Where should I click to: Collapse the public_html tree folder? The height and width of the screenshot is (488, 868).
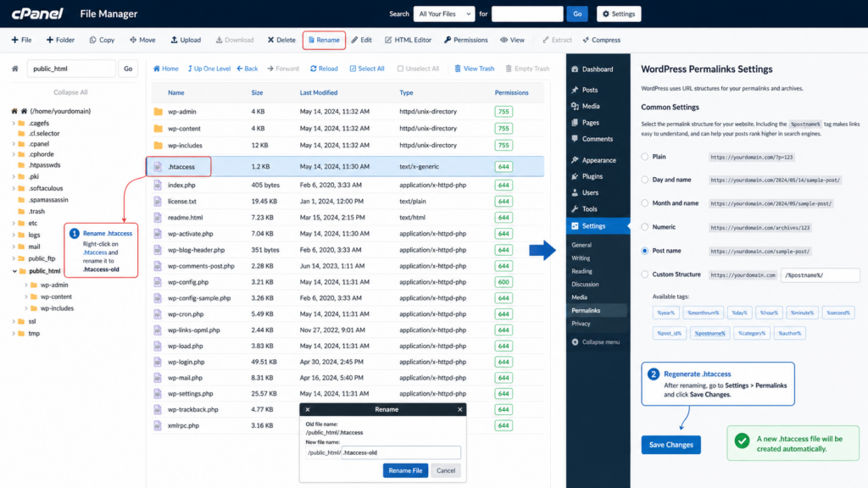[14, 271]
